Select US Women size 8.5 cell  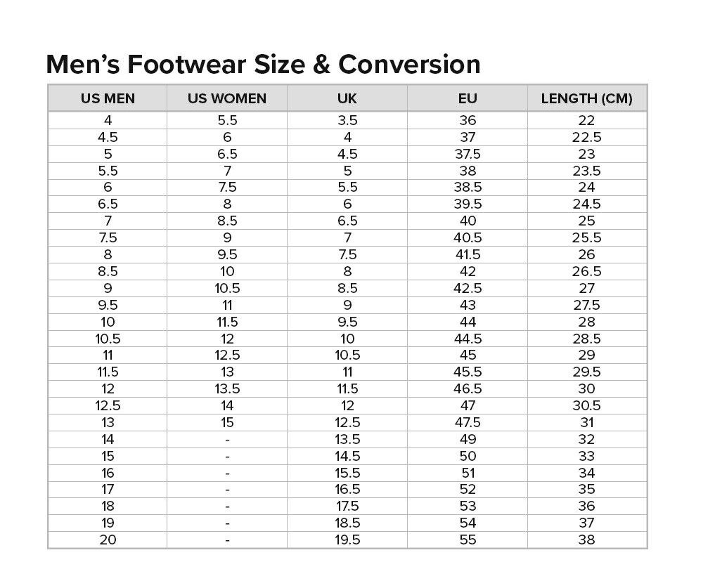click(227, 221)
